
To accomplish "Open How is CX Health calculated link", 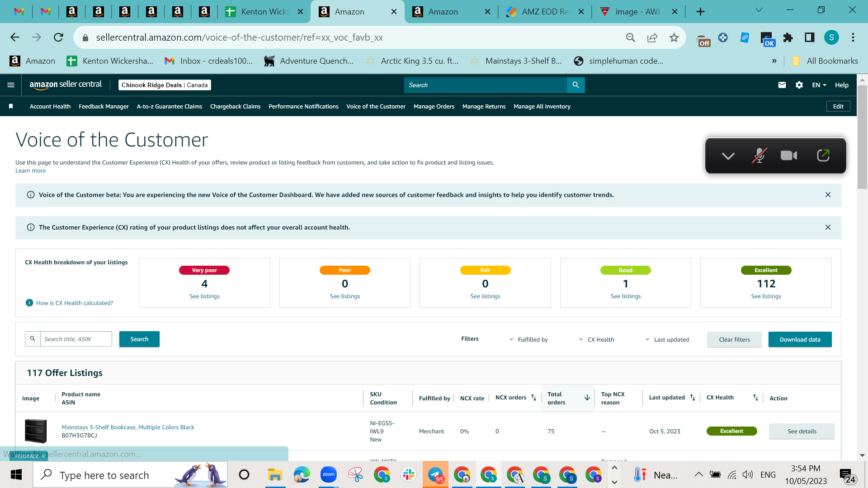I will pyautogui.click(x=75, y=303).
